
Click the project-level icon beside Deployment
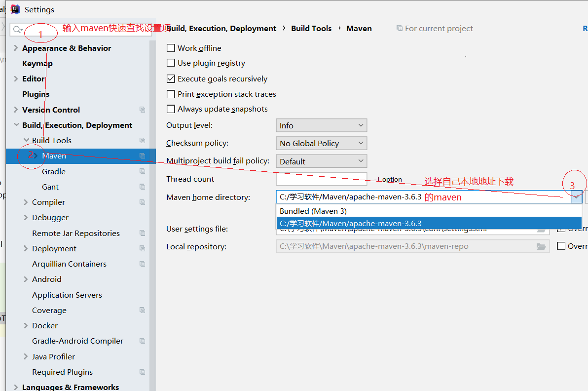[143, 248]
